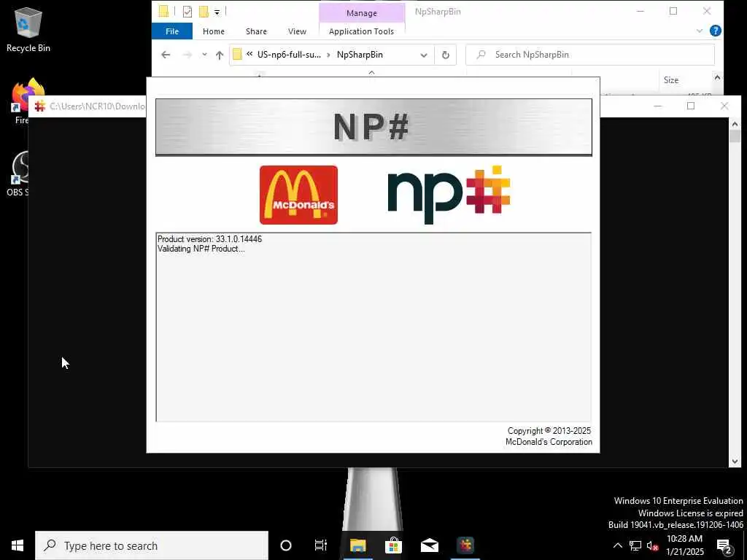Open the Firefox desktop shortcut
747x560 pixels.
pos(28,100)
